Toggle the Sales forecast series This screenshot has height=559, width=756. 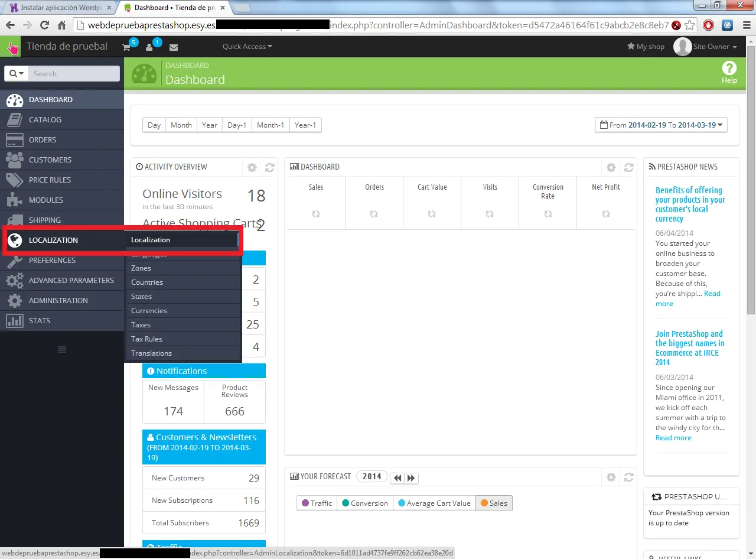[x=494, y=503]
